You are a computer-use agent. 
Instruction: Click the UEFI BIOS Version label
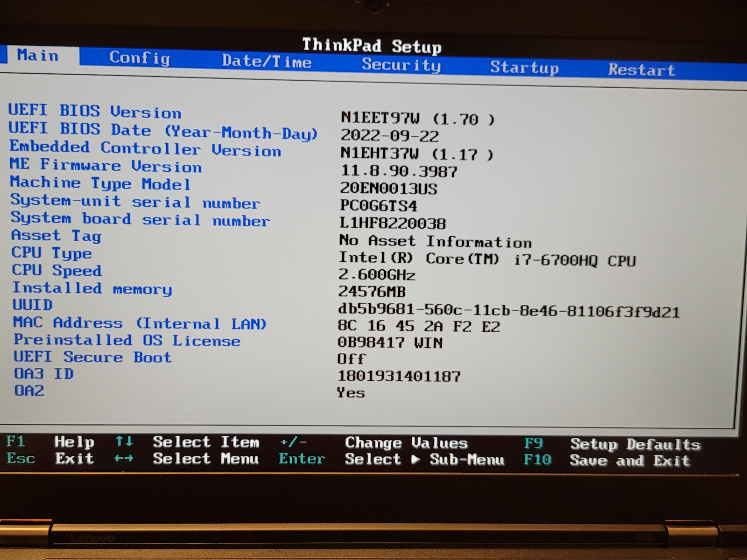coord(95,112)
